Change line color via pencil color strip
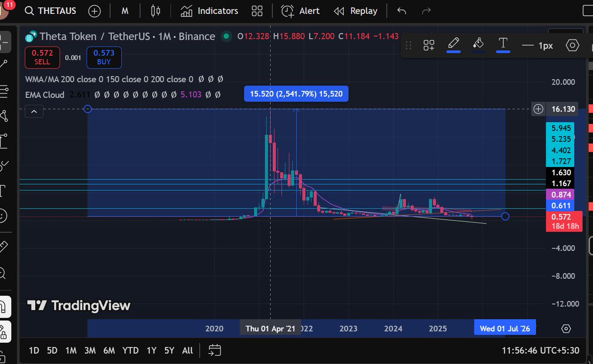The image size is (593, 364). pos(453,51)
